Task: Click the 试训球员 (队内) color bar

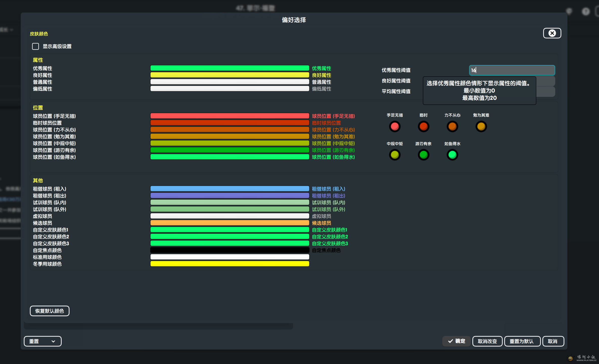Action: pos(230,202)
